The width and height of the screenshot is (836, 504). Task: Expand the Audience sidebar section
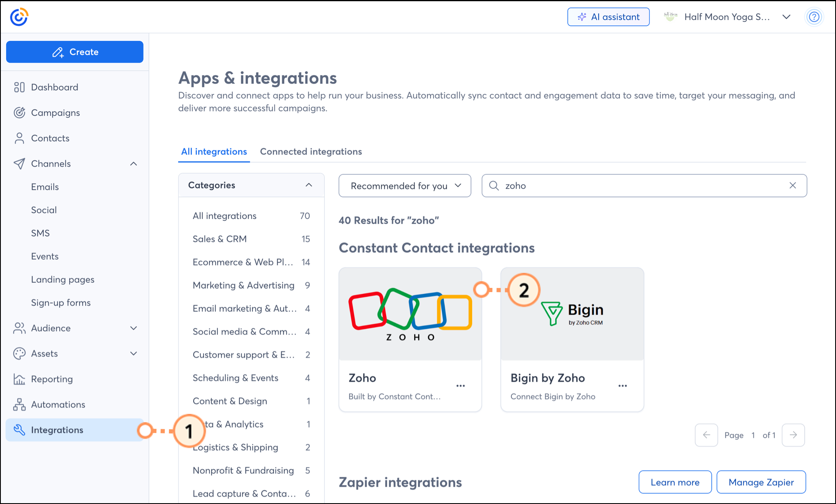[x=133, y=328]
